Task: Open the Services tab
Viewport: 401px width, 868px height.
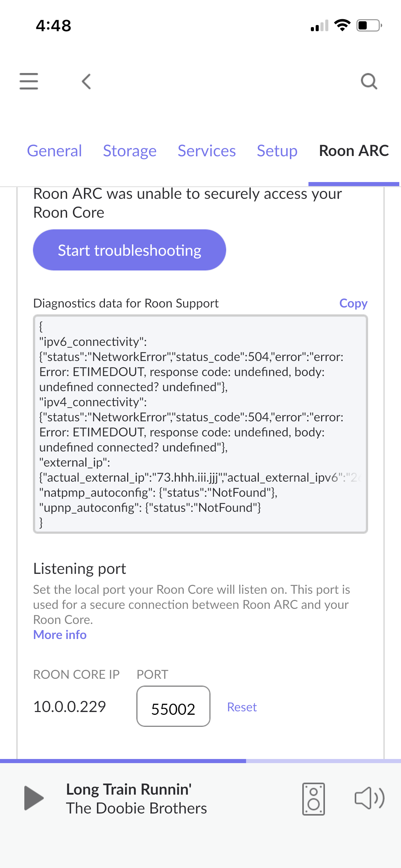Action: point(207,151)
